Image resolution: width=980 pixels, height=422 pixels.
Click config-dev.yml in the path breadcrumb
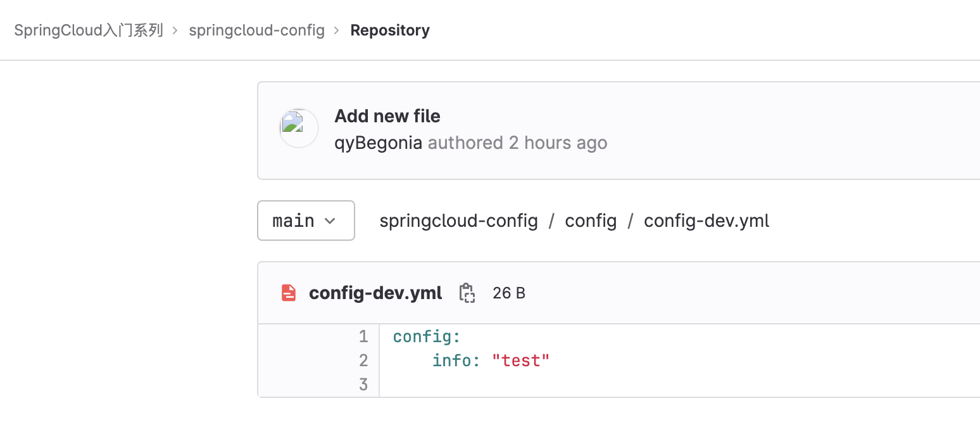click(706, 221)
